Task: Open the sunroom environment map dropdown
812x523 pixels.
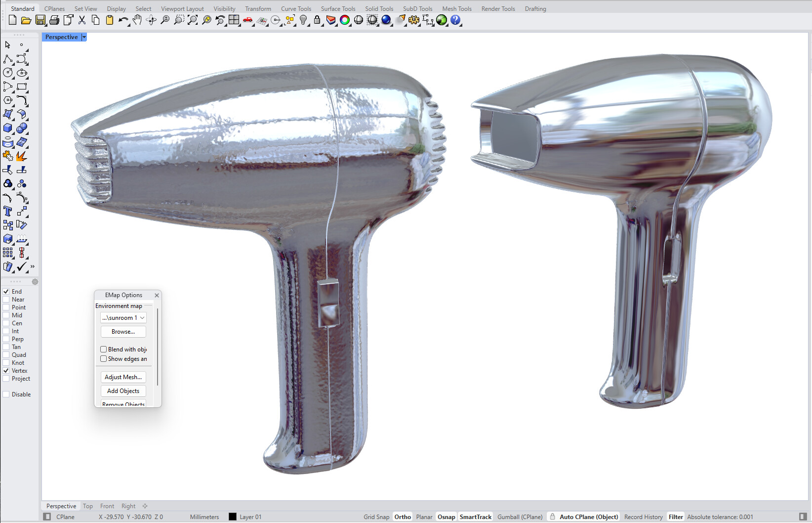Action: point(123,318)
